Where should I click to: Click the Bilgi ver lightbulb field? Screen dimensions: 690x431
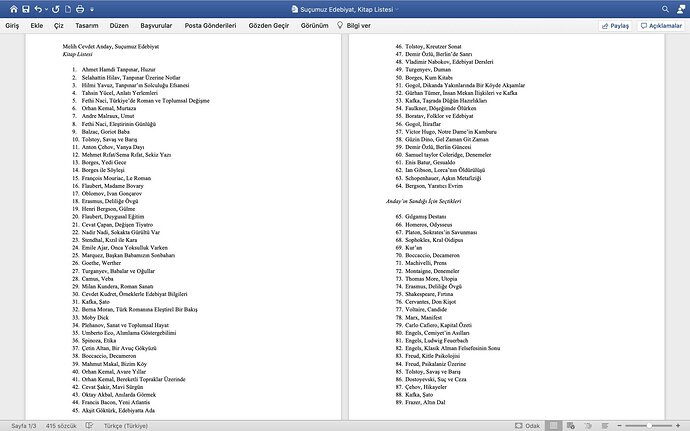pyautogui.click(x=354, y=26)
